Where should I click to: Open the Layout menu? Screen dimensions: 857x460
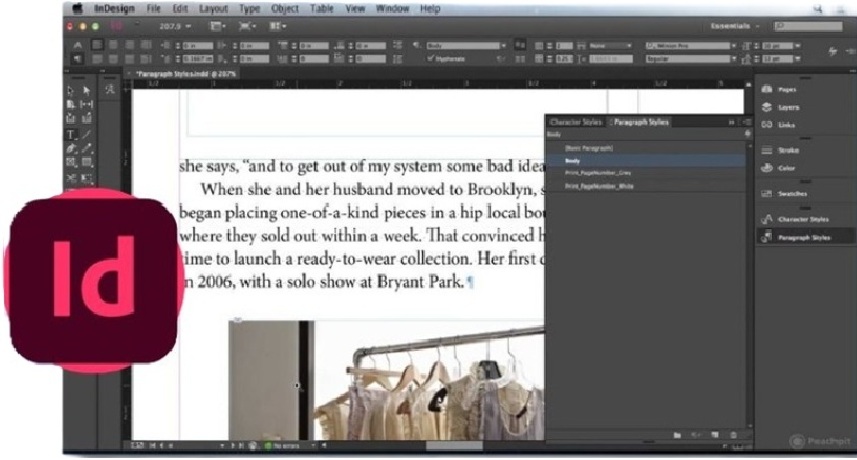[212, 8]
